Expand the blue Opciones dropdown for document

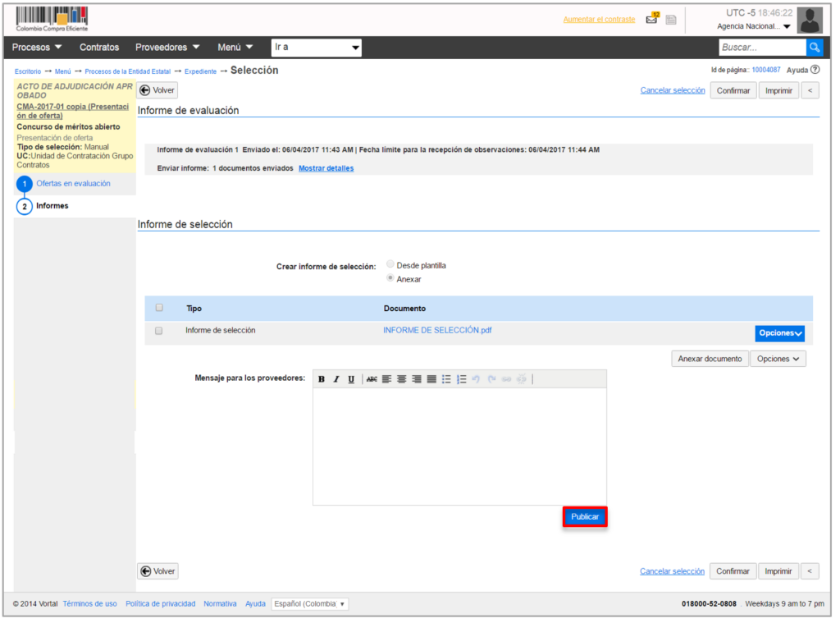tap(779, 333)
